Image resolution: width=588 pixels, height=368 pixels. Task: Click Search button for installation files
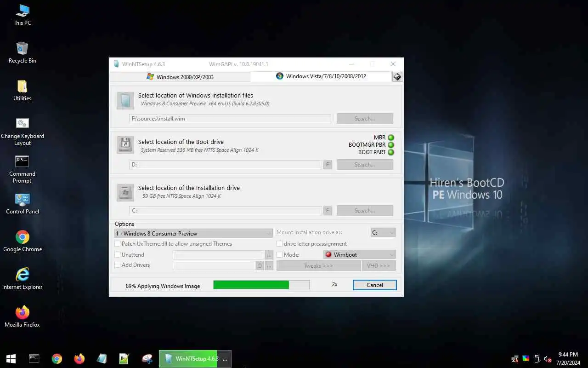click(x=365, y=119)
